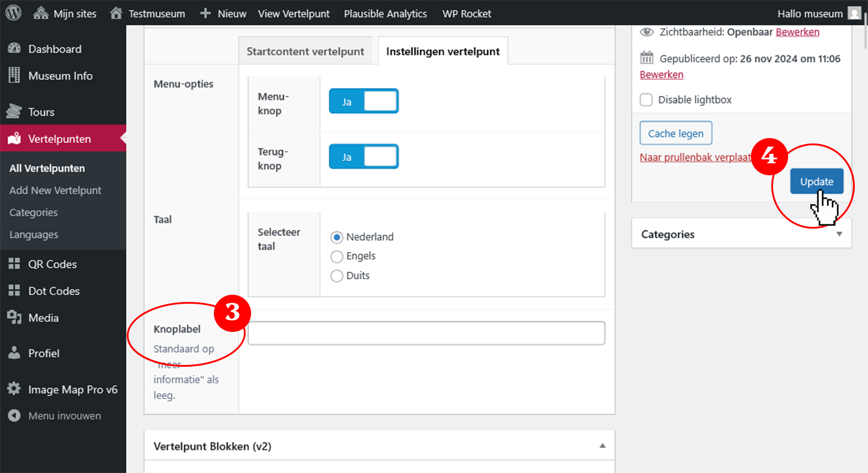Viewport: 868px width, 473px height.
Task: Enable the Disable lightbox checkbox
Action: 646,100
